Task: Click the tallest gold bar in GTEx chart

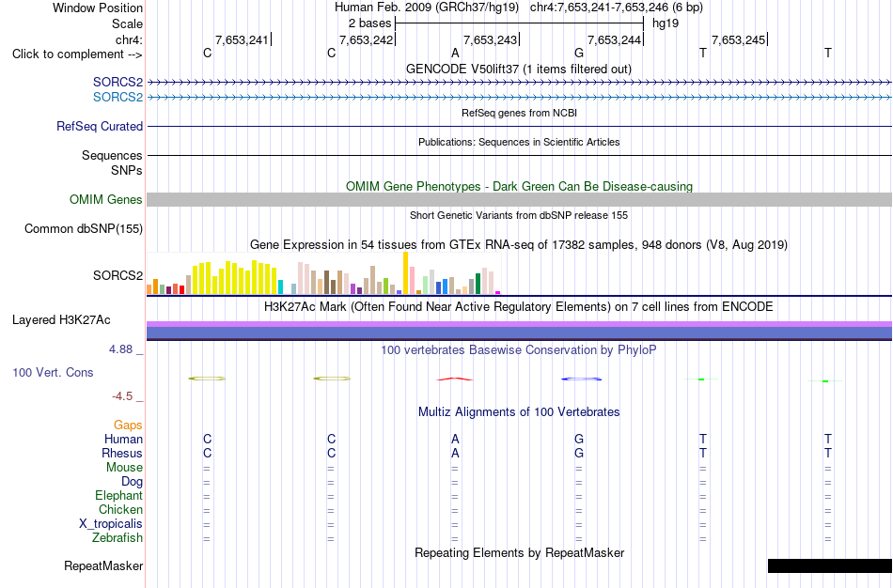Action: pos(405,272)
